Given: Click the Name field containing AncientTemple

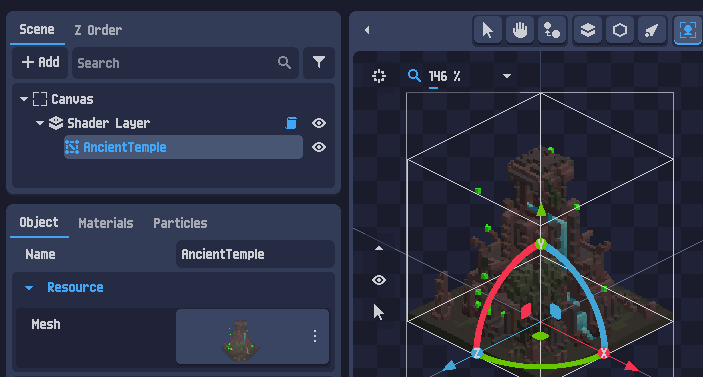Looking at the screenshot, I should 255,254.
